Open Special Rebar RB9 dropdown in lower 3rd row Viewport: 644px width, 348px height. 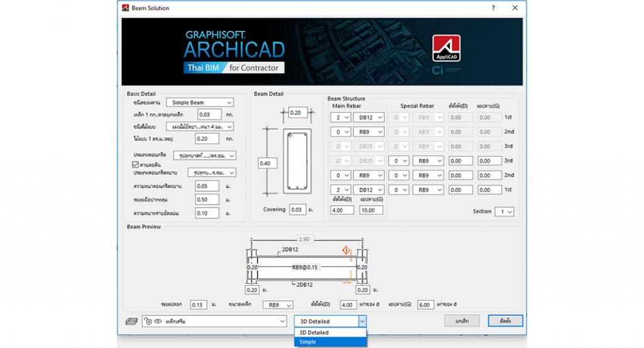(x=428, y=161)
